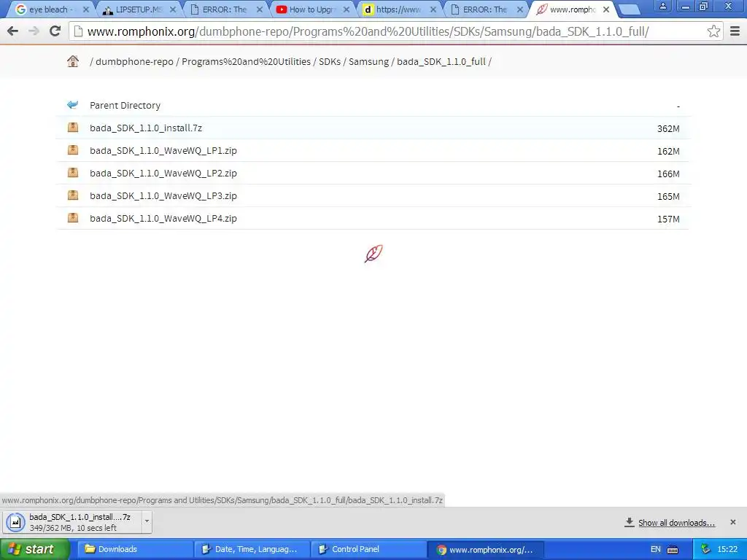
Task: Open the Date, Time, Language taskbar window
Action: pyautogui.click(x=253, y=550)
